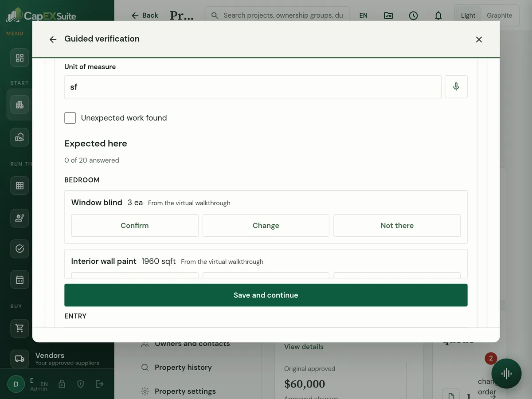The width and height of the screenshot is (532, 399).
Task: Open the hand-with-house icon in sidebar
Action: pos(20,137)
